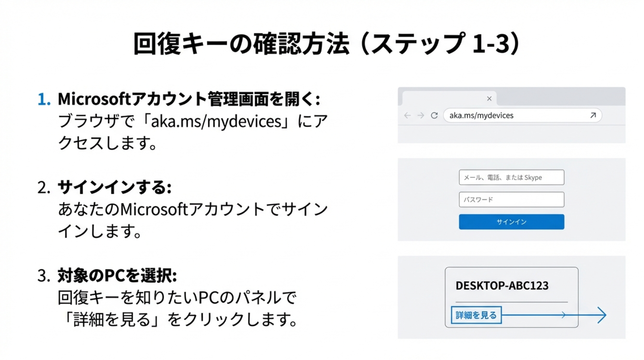
Task: Click the browser back arrow
Action: click(407, 115)
